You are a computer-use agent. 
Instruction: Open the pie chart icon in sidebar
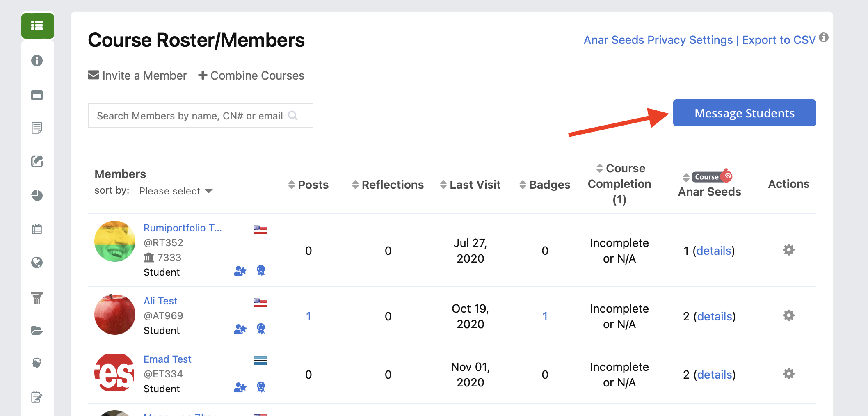click(x=37, y=195)
